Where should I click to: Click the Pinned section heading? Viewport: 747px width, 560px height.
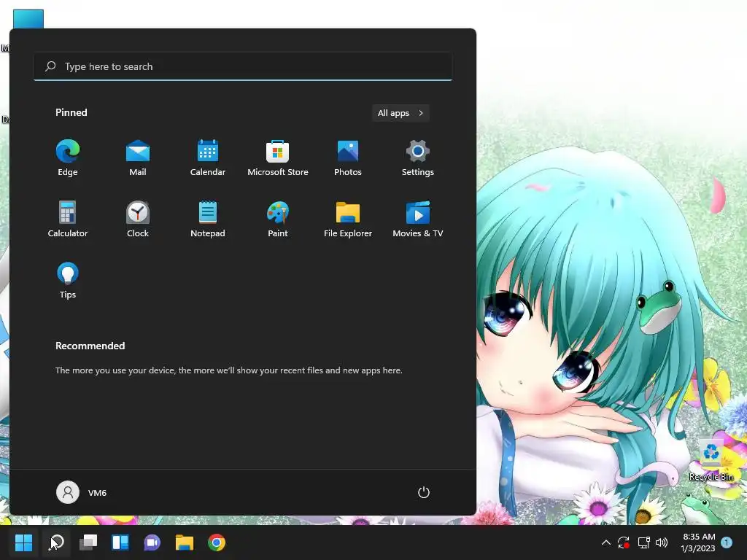point(71,112)
